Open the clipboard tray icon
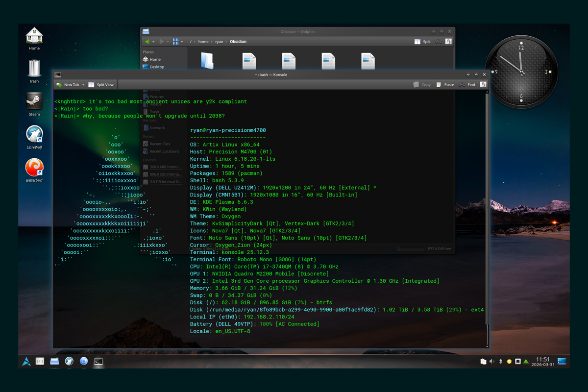Screen dimensions: 588x392 [483, 362]
